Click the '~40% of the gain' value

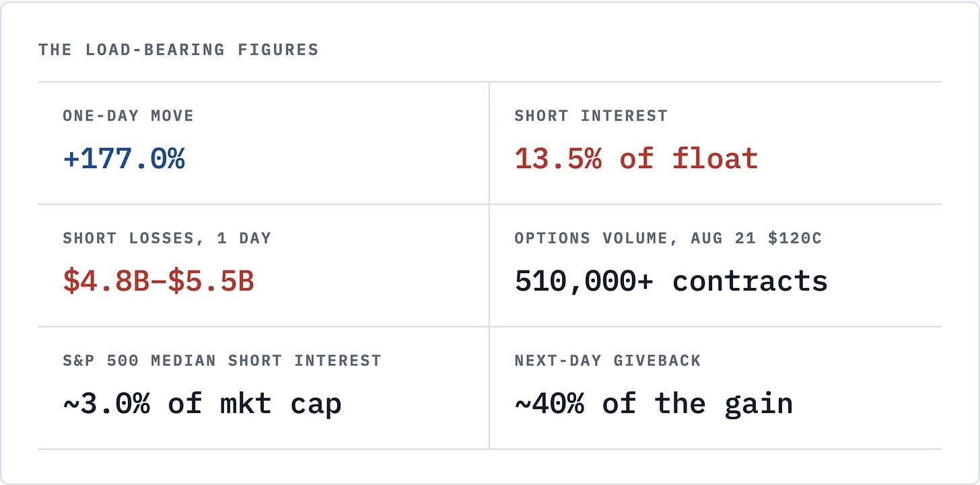(654, 404)
